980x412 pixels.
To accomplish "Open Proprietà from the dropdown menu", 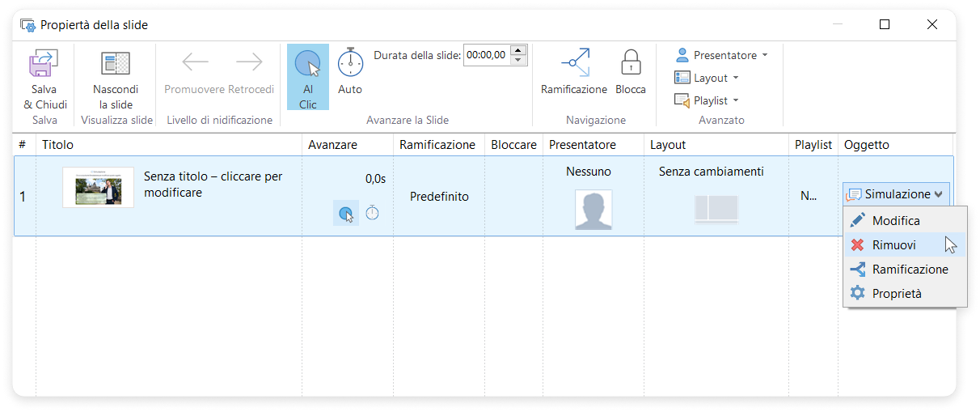I will (x=896, y=294).
